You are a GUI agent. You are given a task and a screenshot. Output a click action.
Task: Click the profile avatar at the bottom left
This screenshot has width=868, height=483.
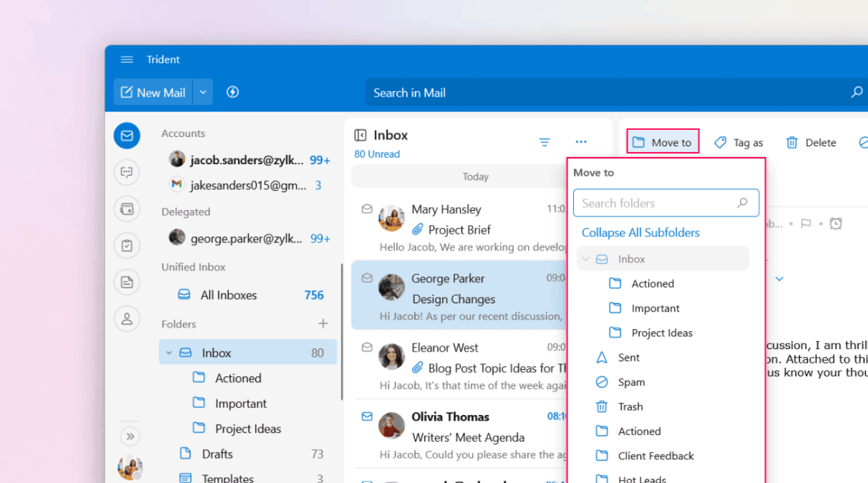130,467
